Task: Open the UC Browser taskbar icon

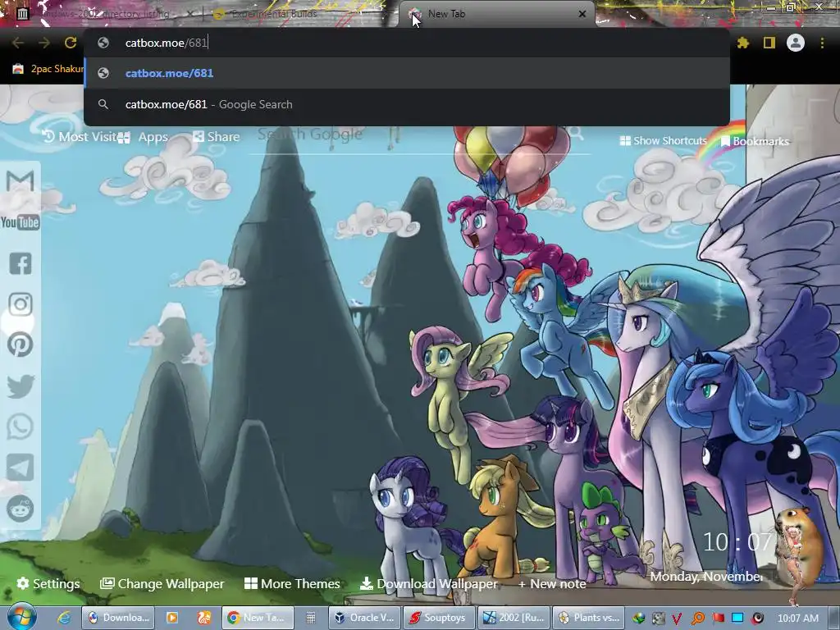Action: 204,618
